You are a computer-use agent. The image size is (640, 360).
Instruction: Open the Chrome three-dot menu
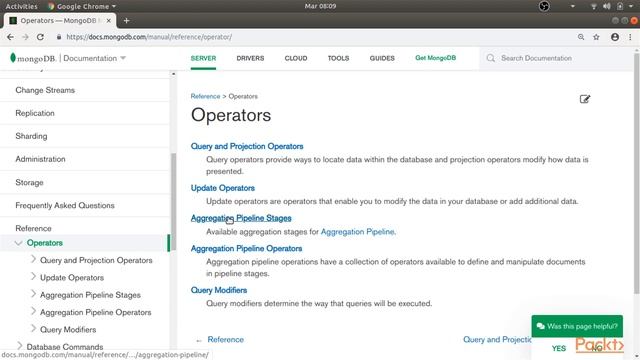coord(630,37)
